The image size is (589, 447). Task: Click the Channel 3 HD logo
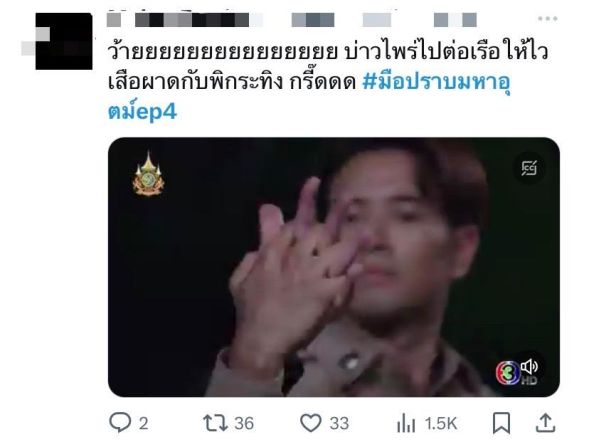[509, 373]
